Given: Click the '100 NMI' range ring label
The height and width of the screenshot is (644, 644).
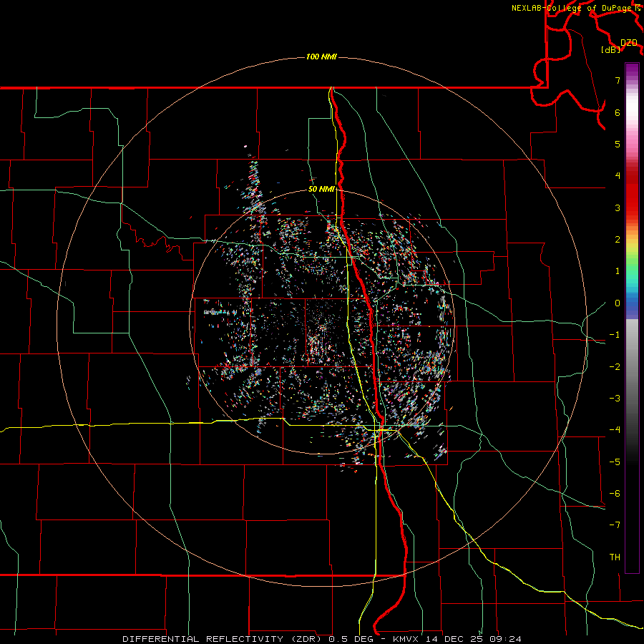Looking at the screenshot, I should pos(321,57).
